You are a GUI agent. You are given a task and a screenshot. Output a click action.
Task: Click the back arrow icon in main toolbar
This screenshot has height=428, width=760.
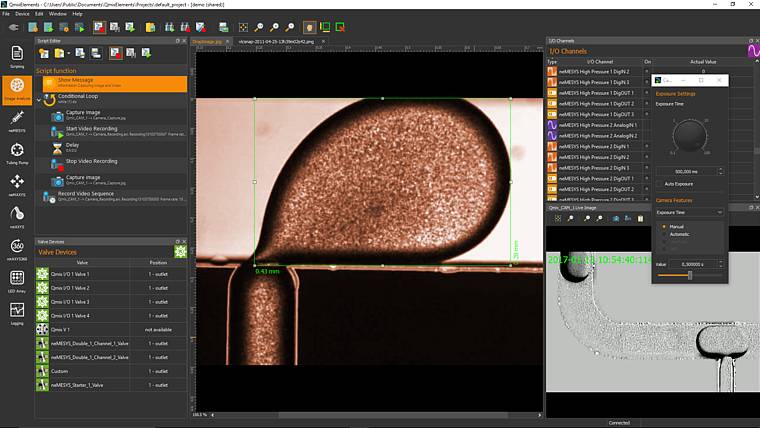point(14,28)
